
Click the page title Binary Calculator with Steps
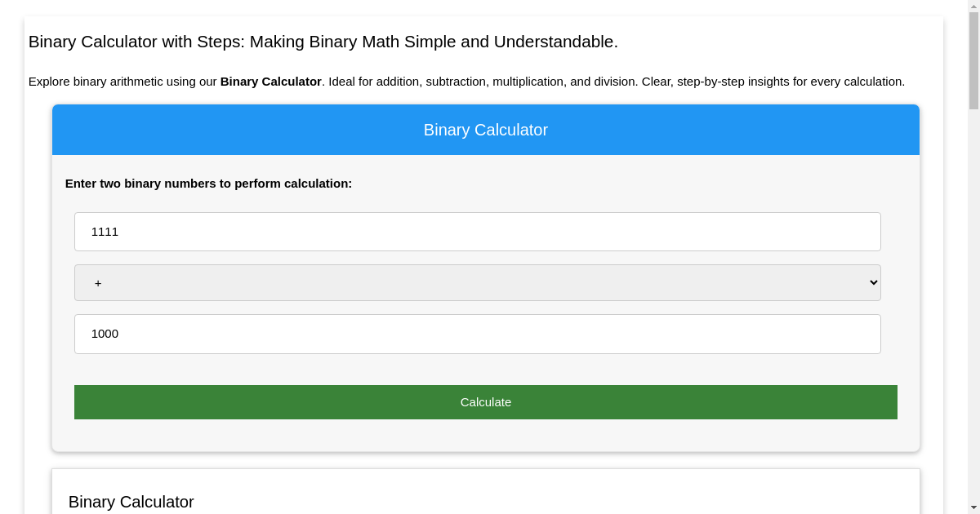[x=323, y=42]
